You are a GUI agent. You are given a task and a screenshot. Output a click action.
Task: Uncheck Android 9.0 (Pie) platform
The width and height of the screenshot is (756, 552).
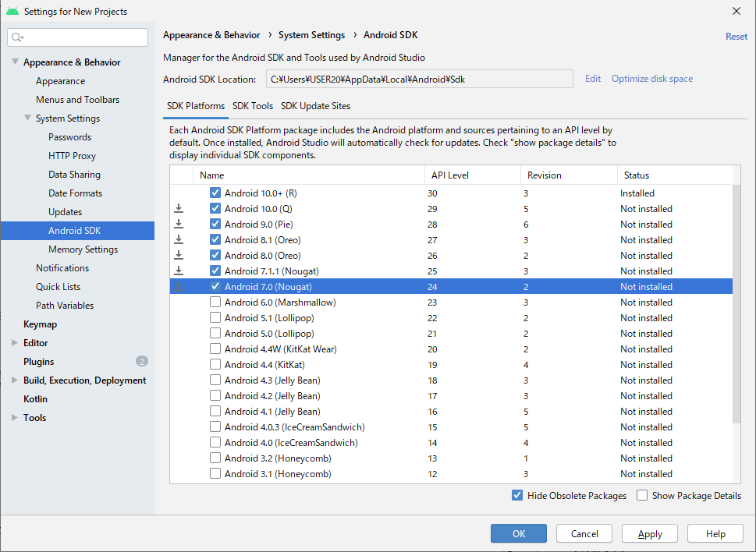215,224
